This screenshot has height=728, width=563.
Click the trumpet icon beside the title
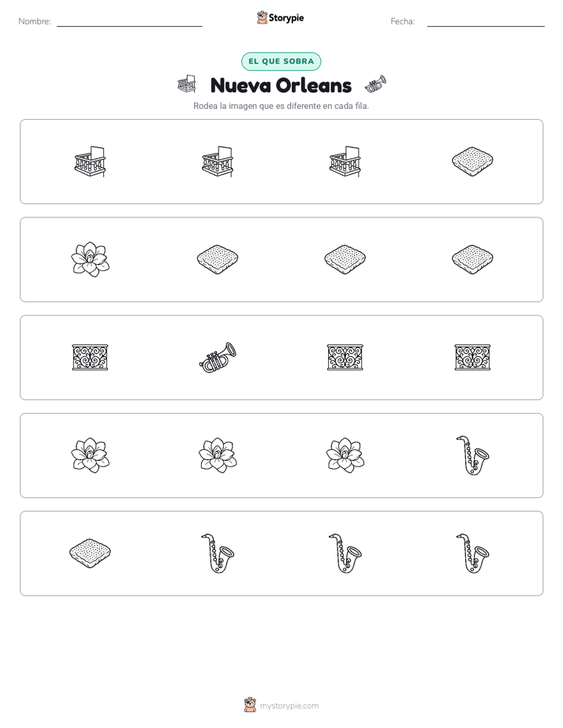pos(375,84)
